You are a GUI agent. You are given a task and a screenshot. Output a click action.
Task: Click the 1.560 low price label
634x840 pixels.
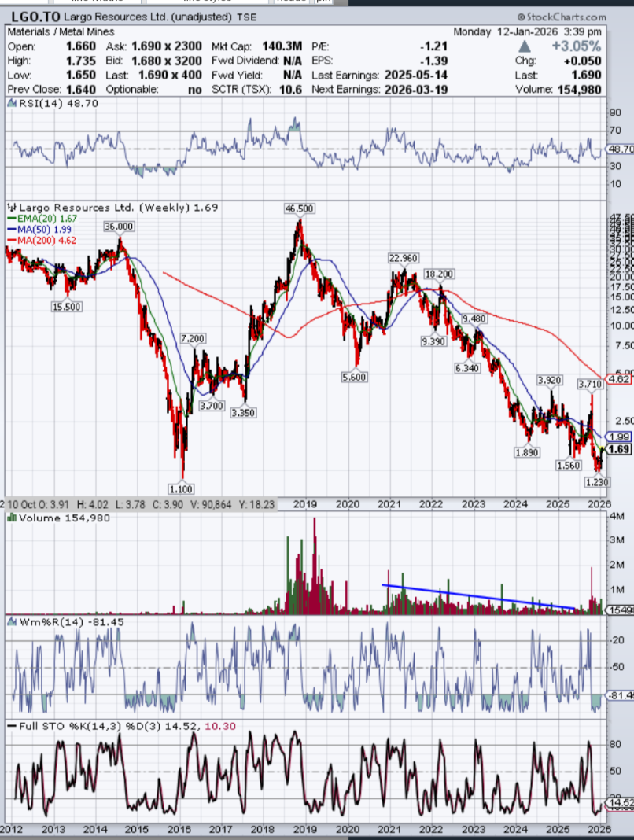click(569, 466)
